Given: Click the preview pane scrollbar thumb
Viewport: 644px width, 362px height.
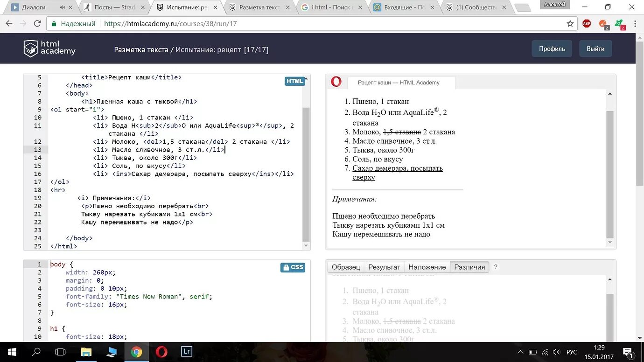Looking at the screenshot, I should pos(610,174).
